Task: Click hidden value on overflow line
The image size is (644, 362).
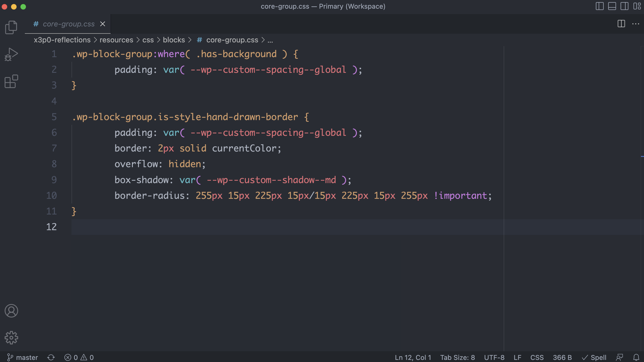Action: pos(185,164)
